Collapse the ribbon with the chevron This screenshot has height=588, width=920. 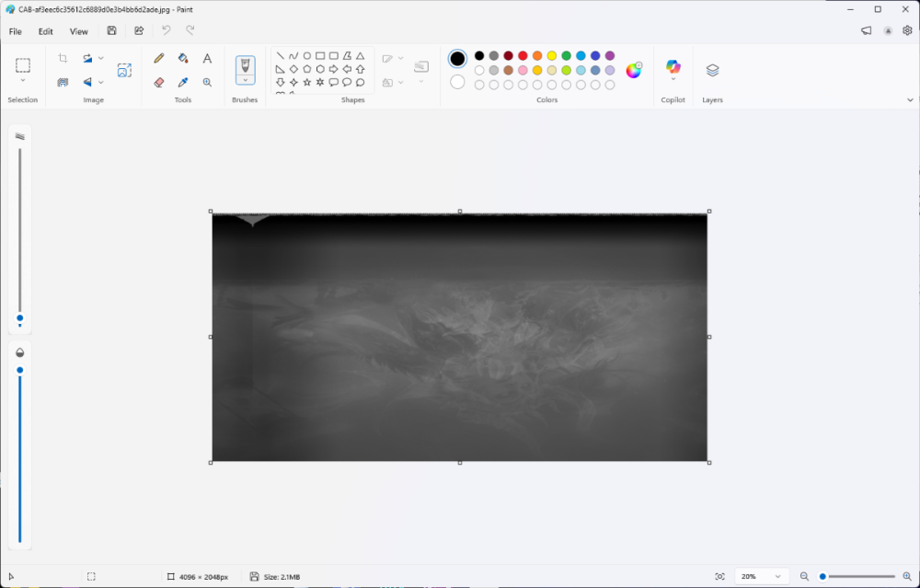point(910,99)
